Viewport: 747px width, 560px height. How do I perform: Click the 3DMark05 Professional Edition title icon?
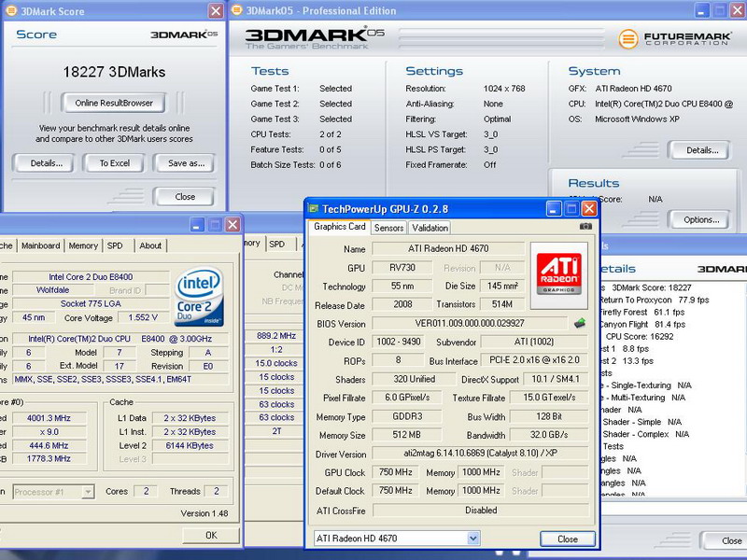click(236, 10)
